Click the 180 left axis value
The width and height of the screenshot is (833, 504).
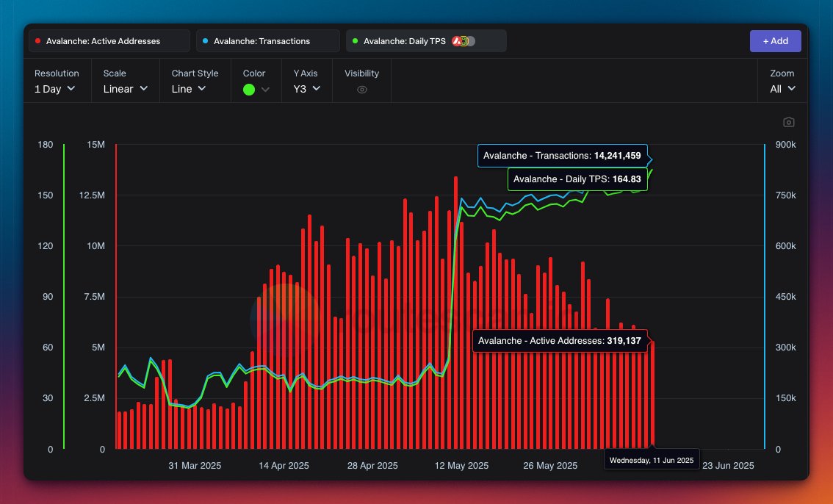point(45,145)
